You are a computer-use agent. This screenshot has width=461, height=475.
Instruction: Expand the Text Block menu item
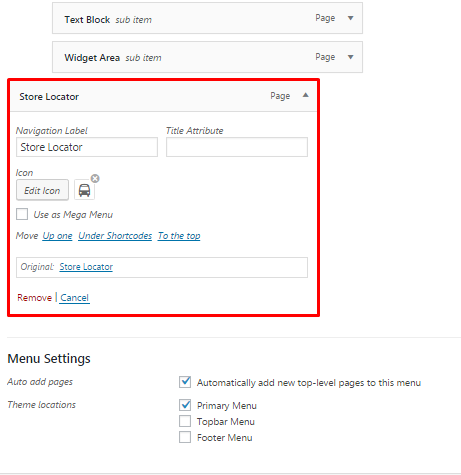point(350,18)
